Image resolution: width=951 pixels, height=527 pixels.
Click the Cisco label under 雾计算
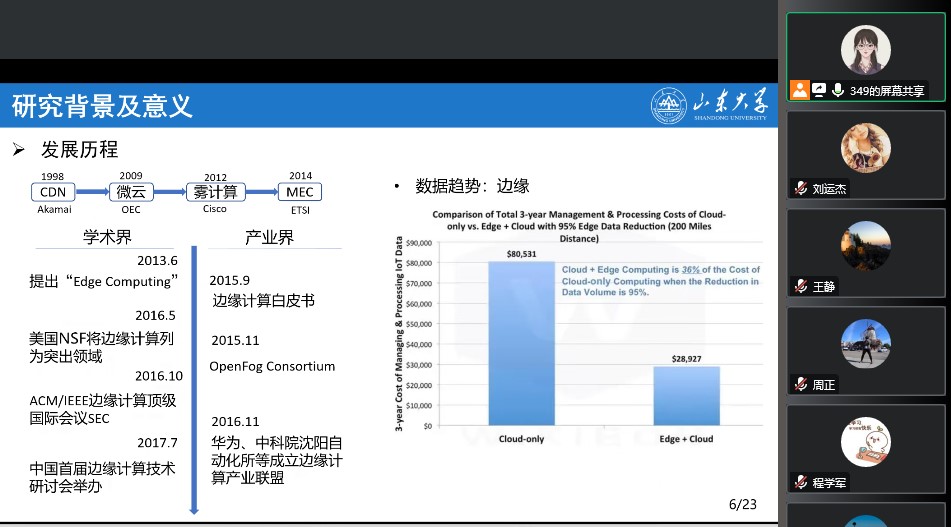(x=215, y=209)
